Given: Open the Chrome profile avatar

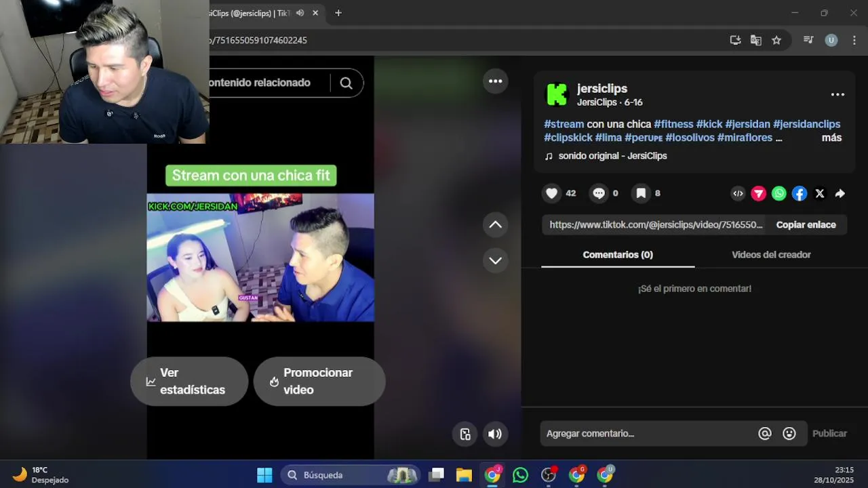Looking at the screenshot, I should coord(831,40).
